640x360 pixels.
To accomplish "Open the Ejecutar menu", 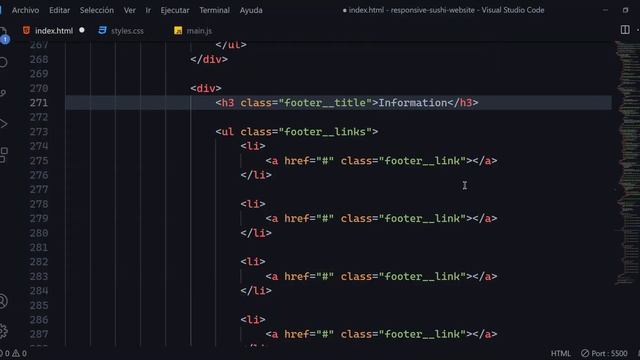I will tap(175, 10).
